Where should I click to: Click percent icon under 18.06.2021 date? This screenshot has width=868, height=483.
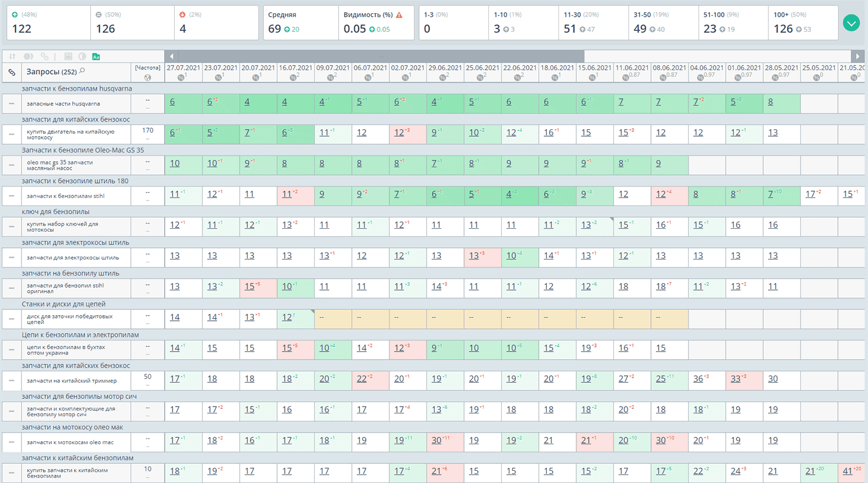click(555, 77)
